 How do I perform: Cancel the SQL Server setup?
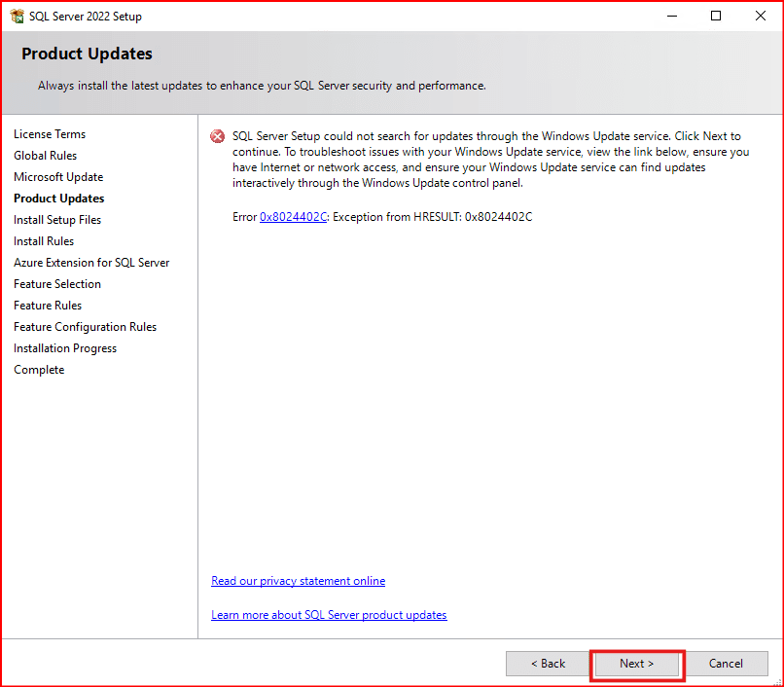click(726, 664)
